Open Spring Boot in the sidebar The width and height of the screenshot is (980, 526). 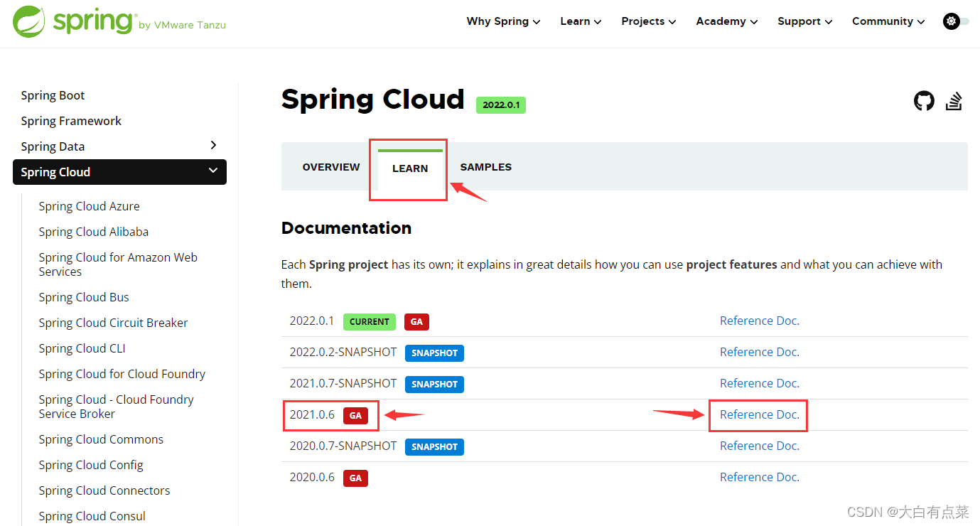click(x=53, y=95)
